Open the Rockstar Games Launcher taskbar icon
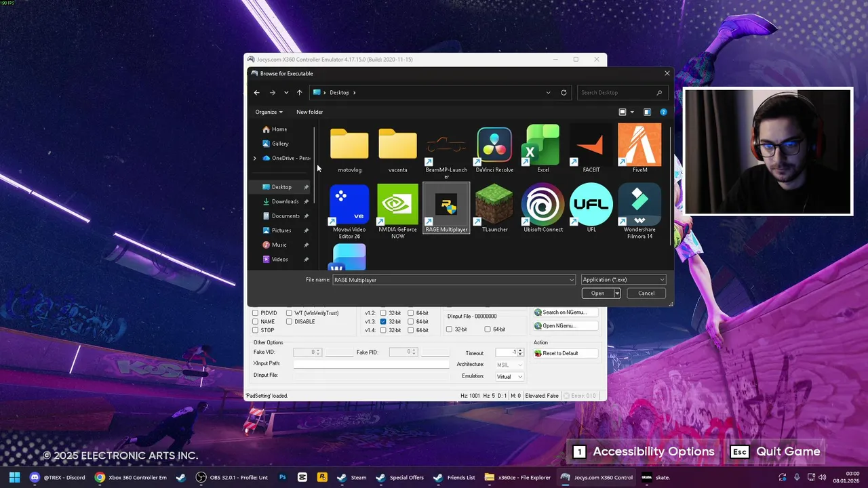868x488 pixels. pos(322,477)
